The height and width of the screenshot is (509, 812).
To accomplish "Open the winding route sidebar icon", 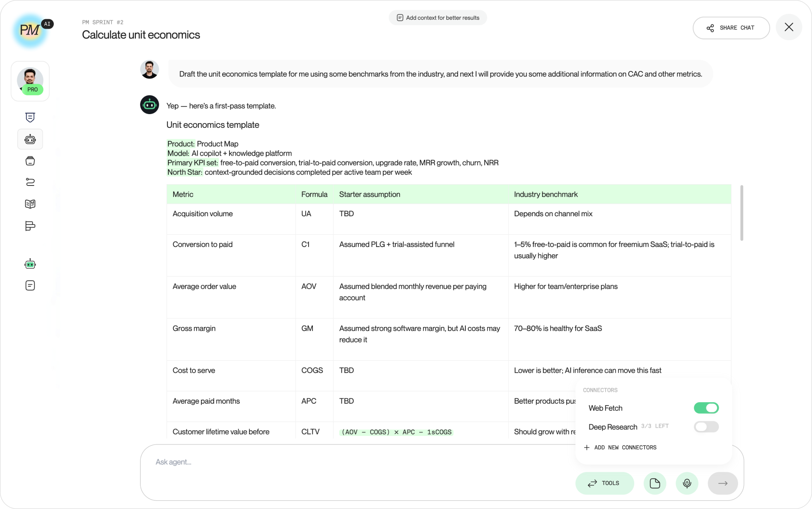I will click(x=30, y=182).
